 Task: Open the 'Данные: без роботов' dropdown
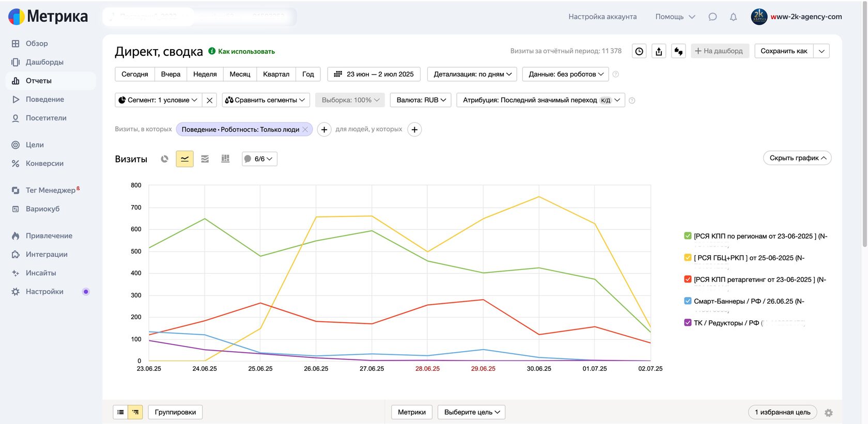pyautogui.click(x=566, y=74)
